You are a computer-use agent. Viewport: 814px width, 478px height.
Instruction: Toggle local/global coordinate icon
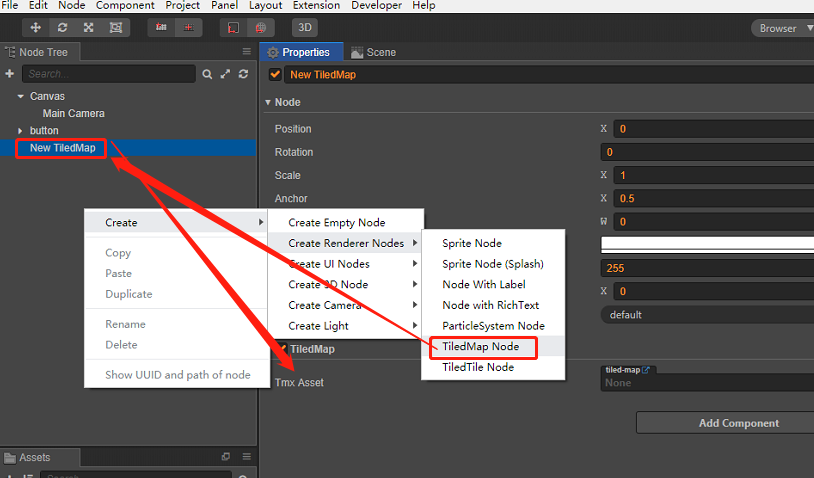tap(188, 28)
